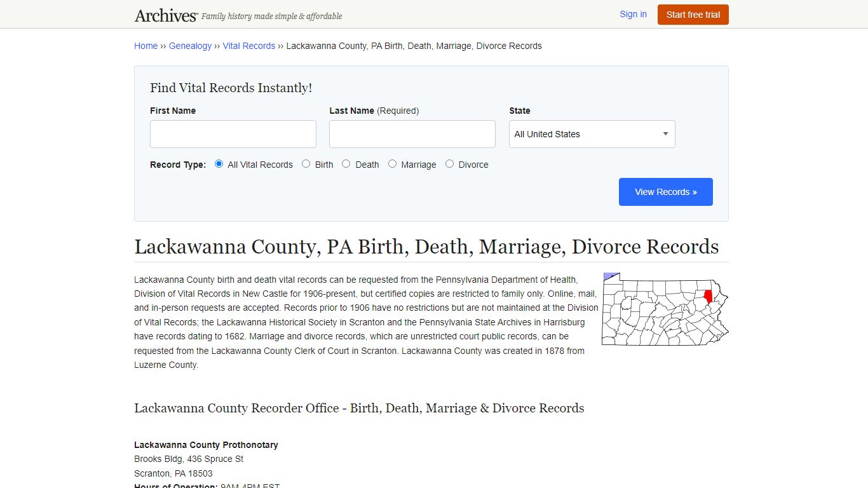Image resolution: width=868 pixels, height=488 pixels.
Task: Click the Recorder Office section heading
Action: 359,408
